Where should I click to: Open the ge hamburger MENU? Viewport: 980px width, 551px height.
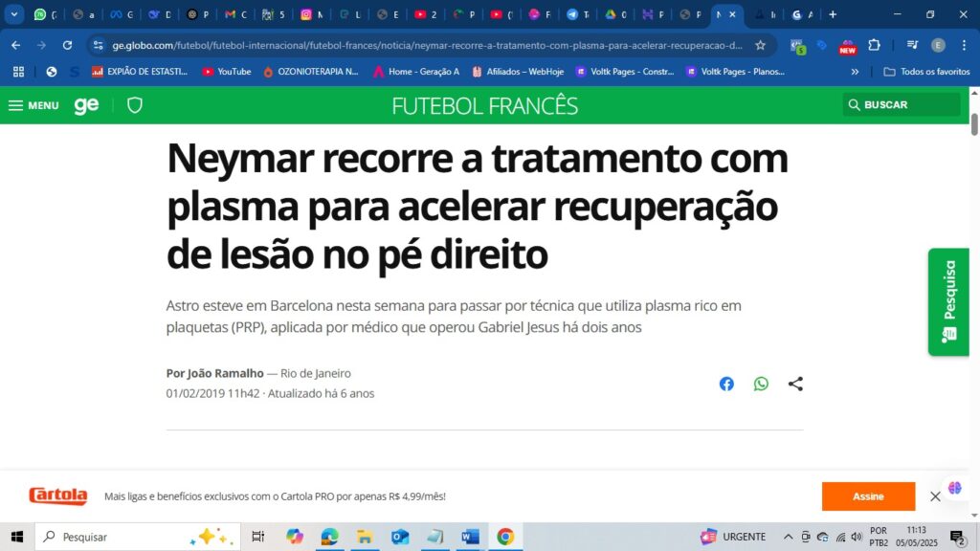(33, 105)
